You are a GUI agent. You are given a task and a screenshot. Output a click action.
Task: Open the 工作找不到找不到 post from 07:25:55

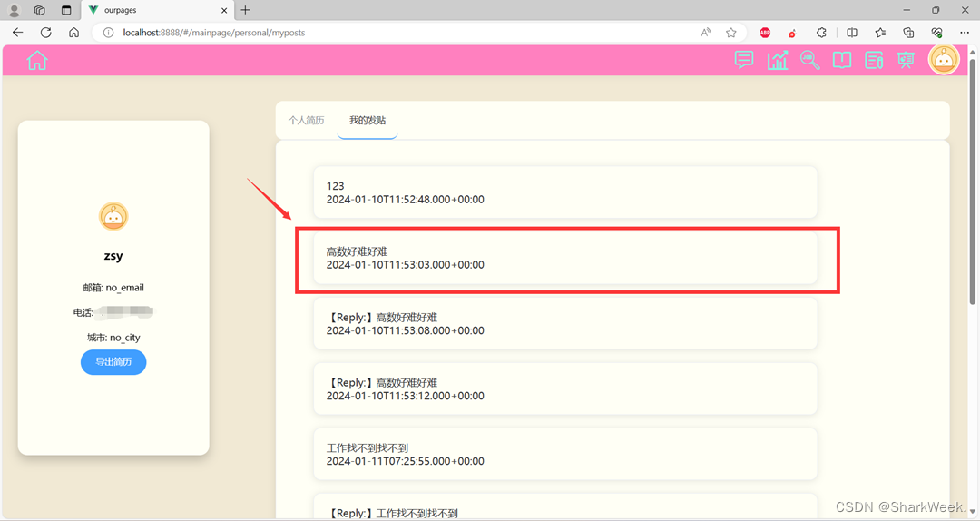tap(565, 454)
